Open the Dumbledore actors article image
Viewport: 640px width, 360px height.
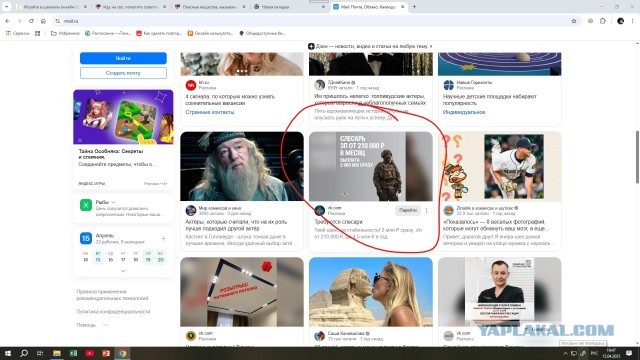coord(242,166)
